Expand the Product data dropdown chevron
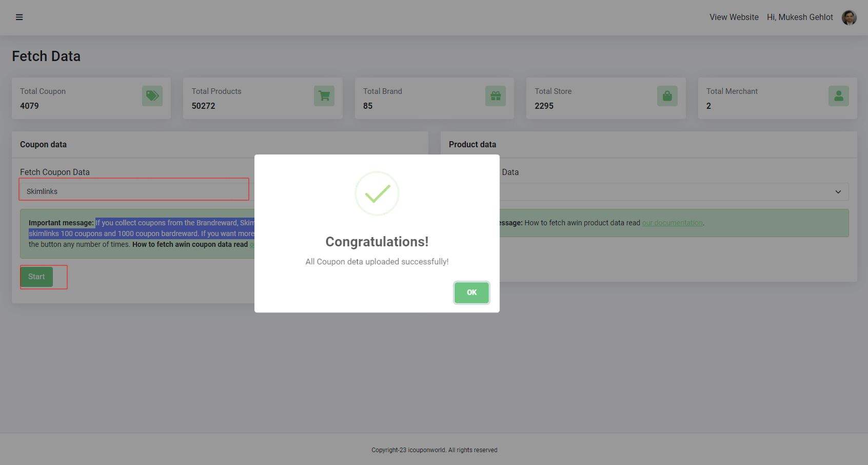 tap(838, 192)
